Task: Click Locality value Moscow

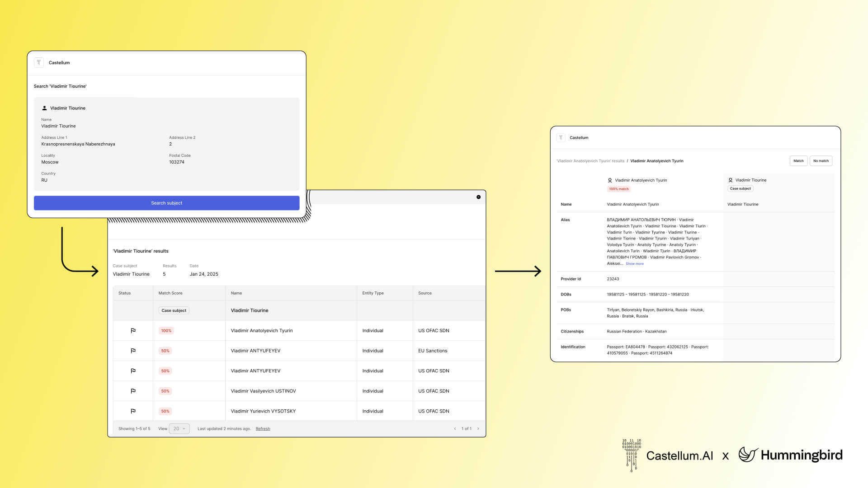Action: click(50, 162)
